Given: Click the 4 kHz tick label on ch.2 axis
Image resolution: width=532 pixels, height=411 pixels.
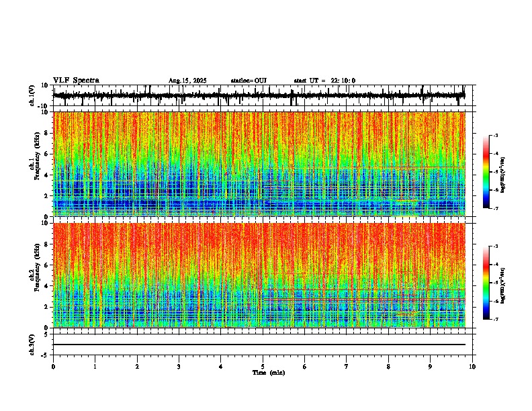Looking at the screenshot, I should [x=47, y=286].
